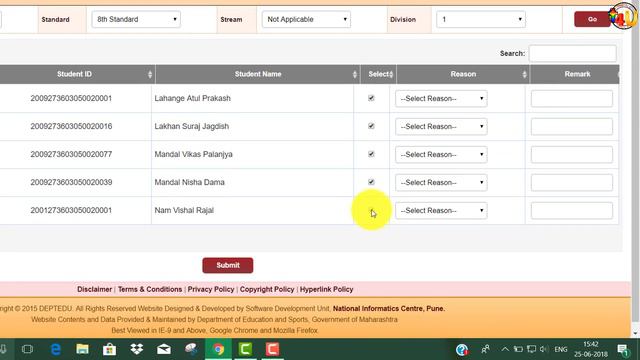Open Dropbox from the taskbar
The width and height of the screenshot is (640, 360).
(x=137, y=349)
